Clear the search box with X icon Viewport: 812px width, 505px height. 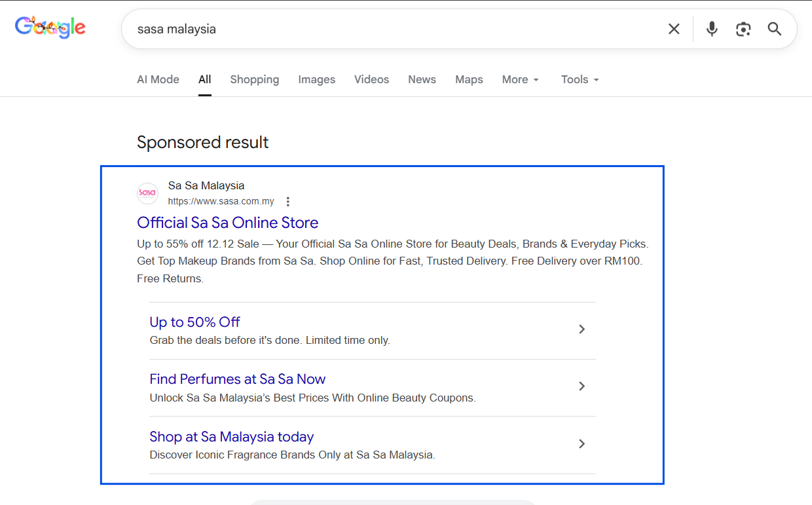tap(674, 29)
